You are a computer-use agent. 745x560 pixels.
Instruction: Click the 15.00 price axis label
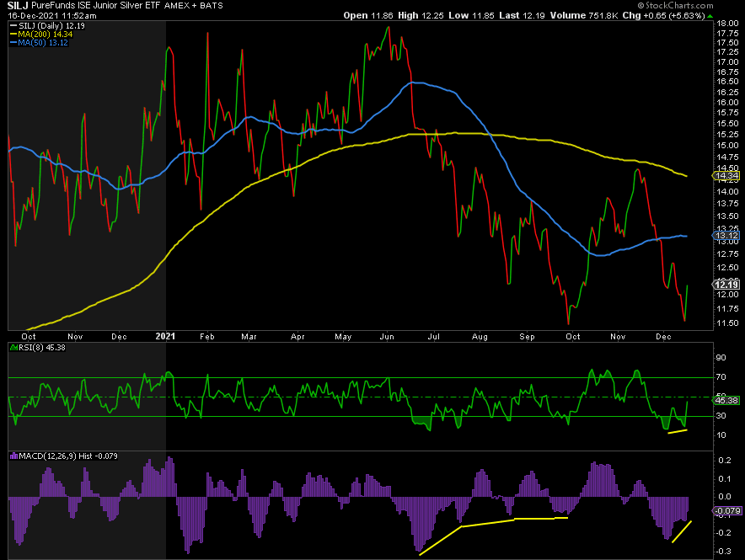pyautogui.click(x=727, y=146)
